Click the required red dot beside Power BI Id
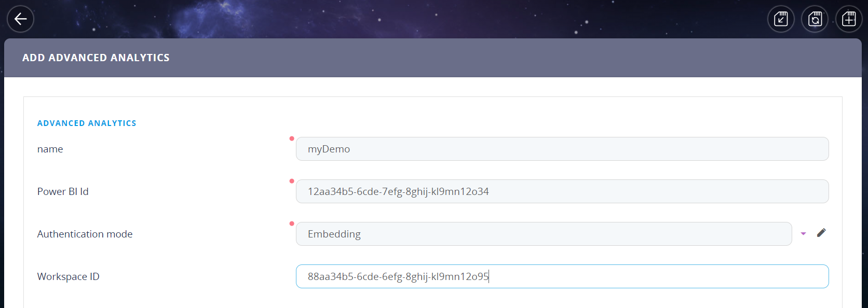The height and width of the screenshot is (308, 868). tap(292, 181)
